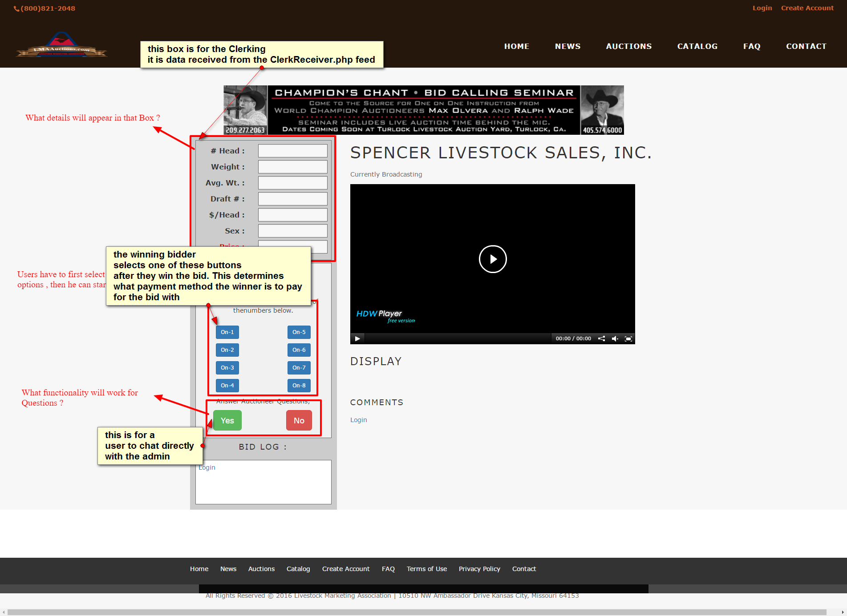Mute the video player volume
This screenshot has height=616, width=847.
[x=615, y=338]
